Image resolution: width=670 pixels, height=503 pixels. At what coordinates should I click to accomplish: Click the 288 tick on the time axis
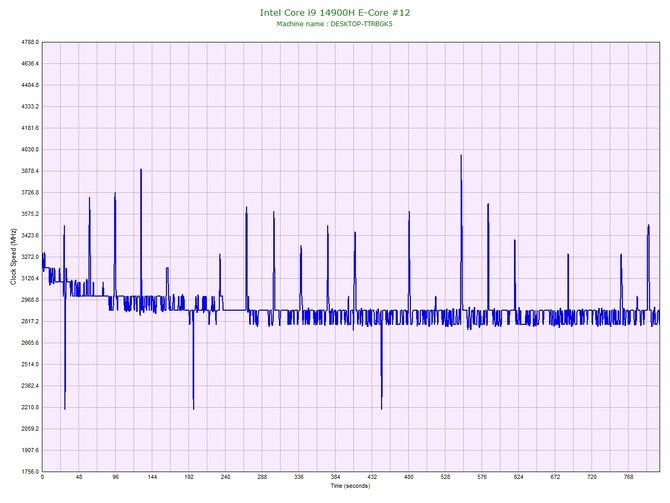[262, 477]
